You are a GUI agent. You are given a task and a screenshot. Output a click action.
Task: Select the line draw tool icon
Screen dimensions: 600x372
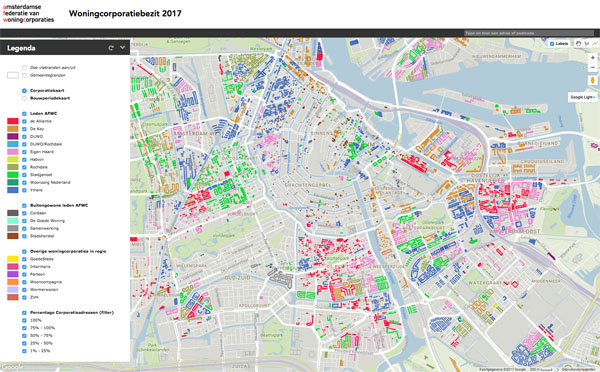(x=595, y=44)
